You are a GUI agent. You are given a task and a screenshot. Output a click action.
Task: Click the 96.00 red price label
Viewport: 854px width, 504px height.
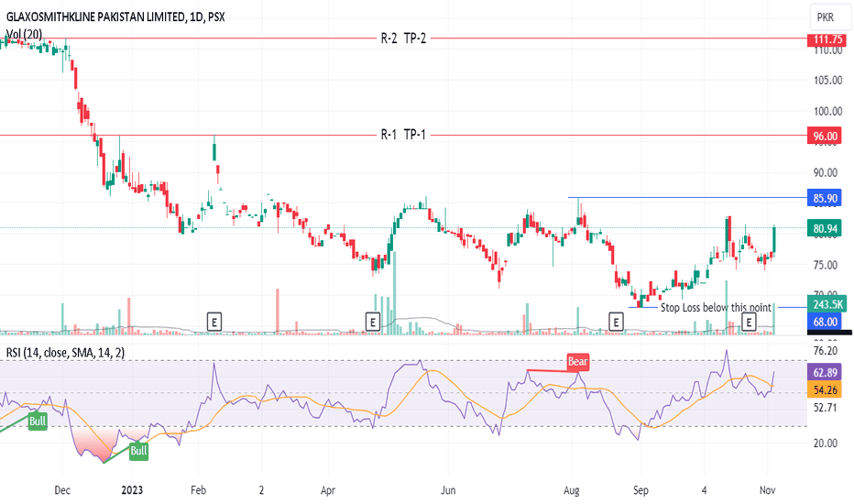[824, 136]
